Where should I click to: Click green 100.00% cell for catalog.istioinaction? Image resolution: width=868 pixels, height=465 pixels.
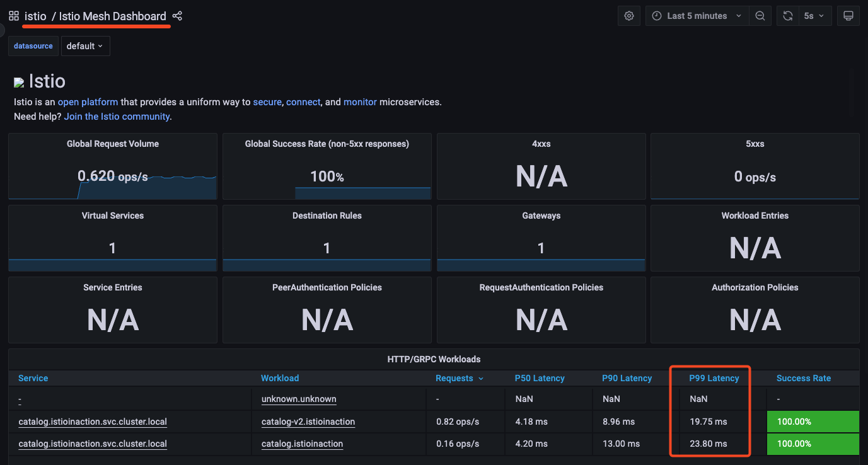[813, 444]
